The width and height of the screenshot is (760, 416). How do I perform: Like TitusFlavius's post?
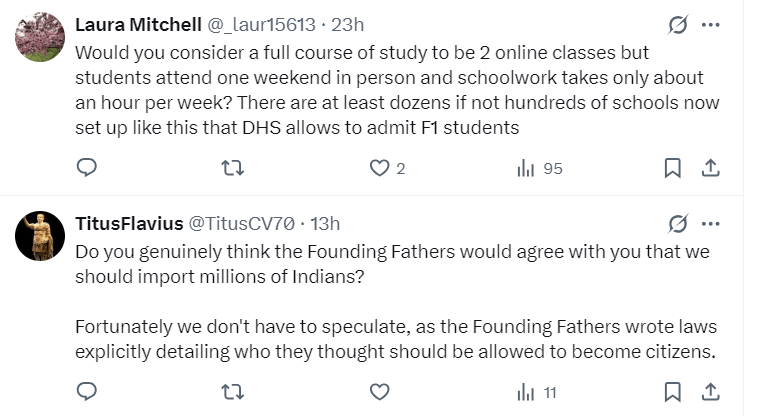point(380,391)
